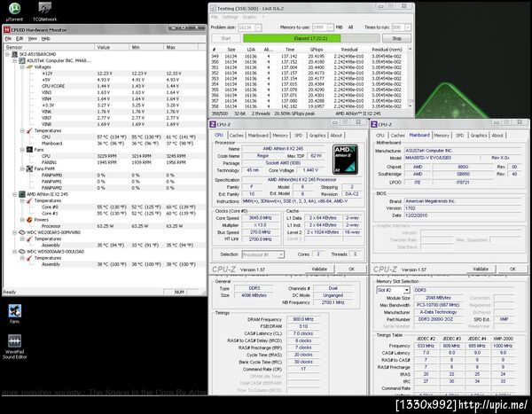
Task: Select LinX result row 358
Action: pos(308,106)
